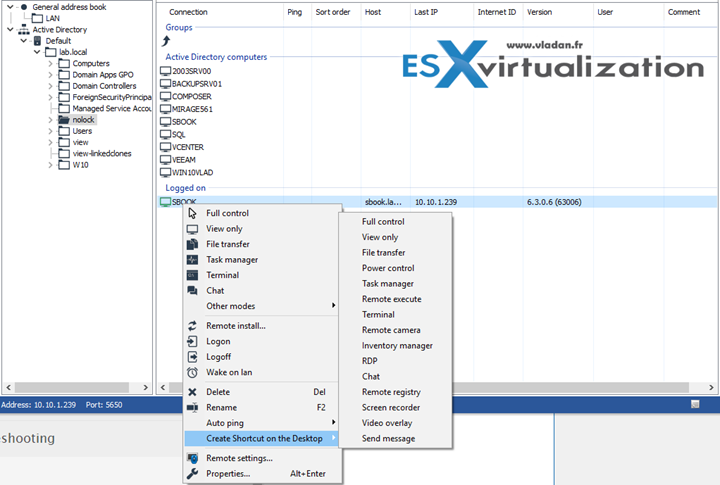This screenshot has height=485, width=720.
Task: Sort by the Version column header
Action: pyautogui.click(x=539, y=12)
